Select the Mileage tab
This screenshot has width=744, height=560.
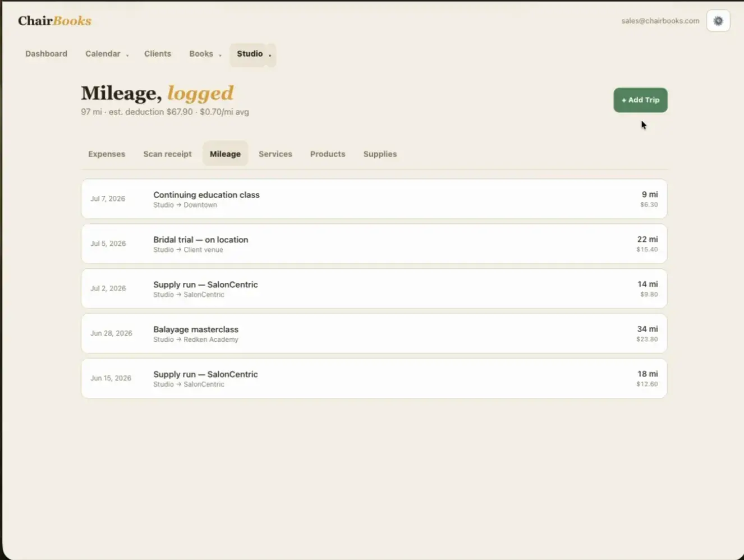[225, 154]
